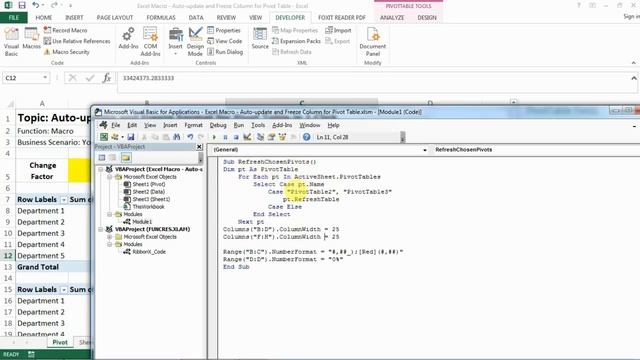The image size is (640, 360).
Task: Open Excel Add-Ins dialog
Action: click(128, 39)
